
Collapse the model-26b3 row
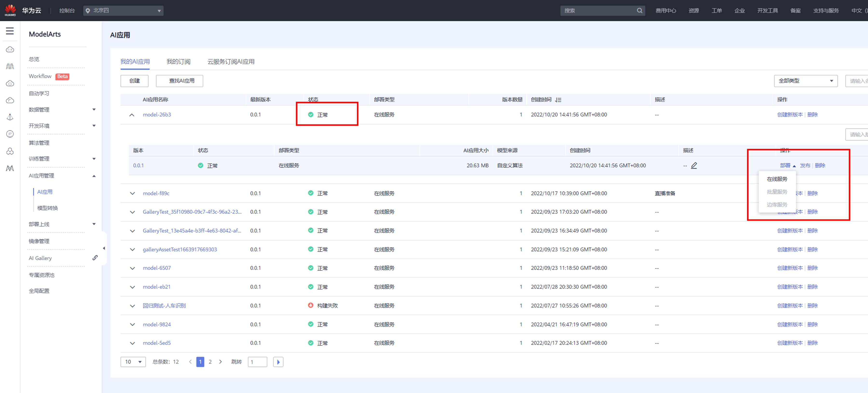(x=132, y=115)
